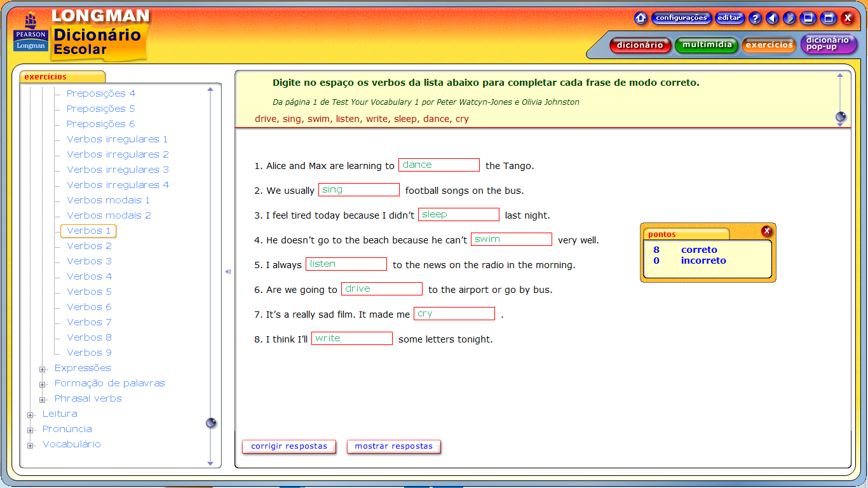Expand the Phrasal verbs node
This screenshot has width=868, height=488.
click(x=43, y=400)
